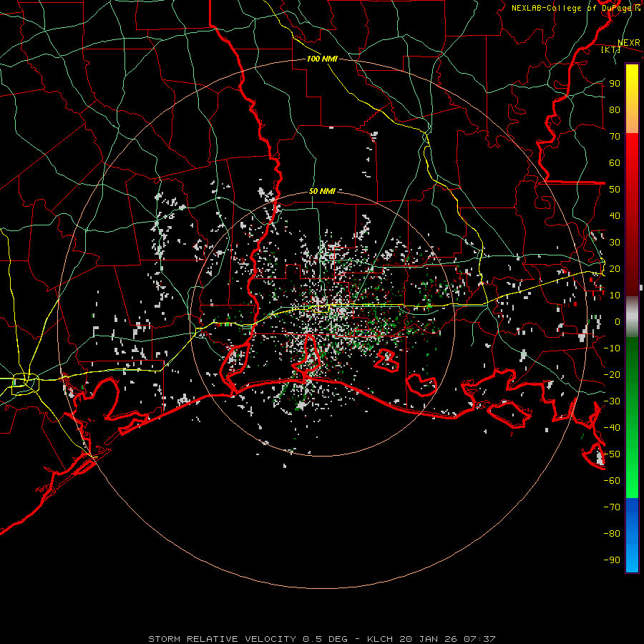
Task: Click the 50 NMI range ring label
Action: (x=322, y=191)
